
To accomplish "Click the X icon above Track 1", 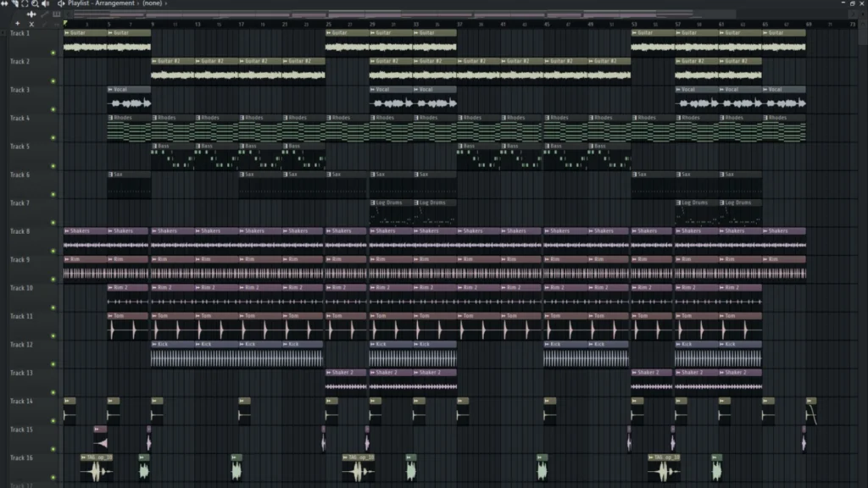I will click(x=31, y=24).
